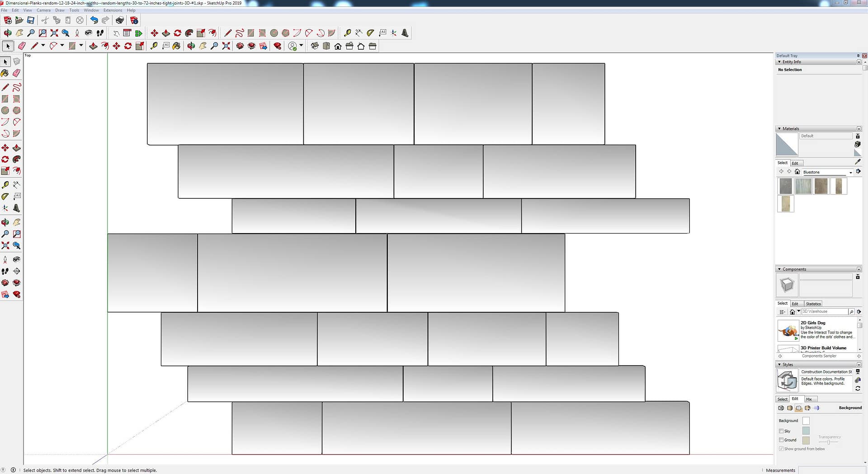Open the Mix tab in Styles
This screenshot has height=474, width=868.
coord(809,399)
